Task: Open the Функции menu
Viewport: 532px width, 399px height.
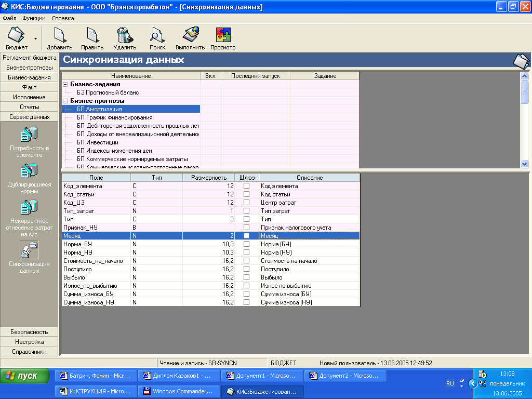Action: point(34,18)
